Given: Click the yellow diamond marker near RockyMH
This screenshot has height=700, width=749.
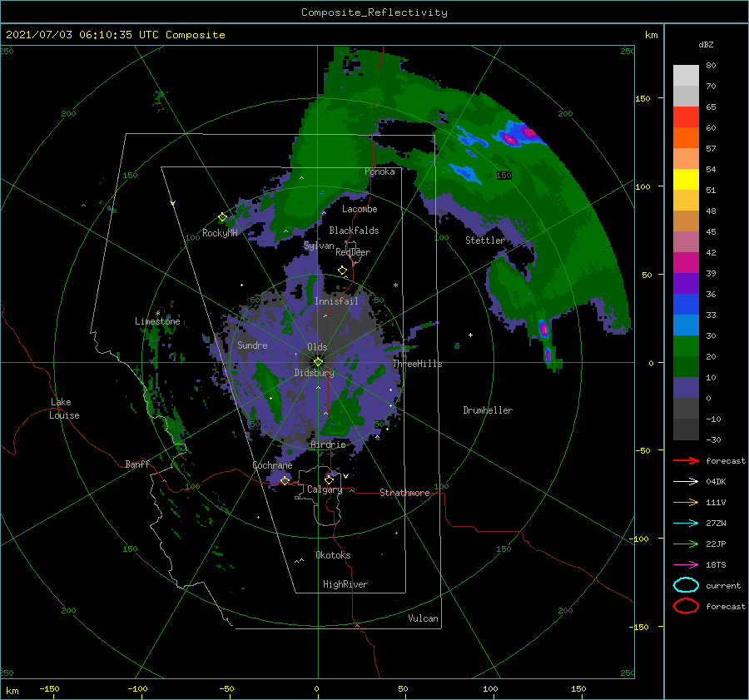Looking at the screenshot, I should tap(222, 217).
